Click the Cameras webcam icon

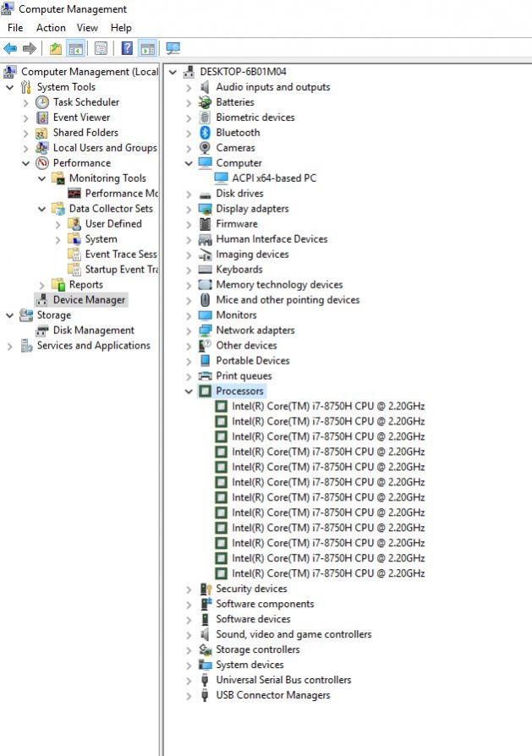205,147
